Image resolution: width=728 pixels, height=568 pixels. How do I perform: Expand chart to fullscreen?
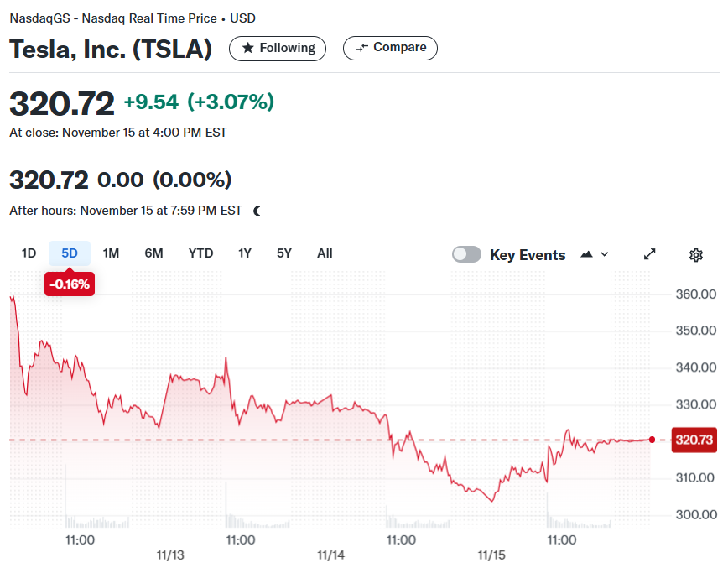tap(649, 254)
